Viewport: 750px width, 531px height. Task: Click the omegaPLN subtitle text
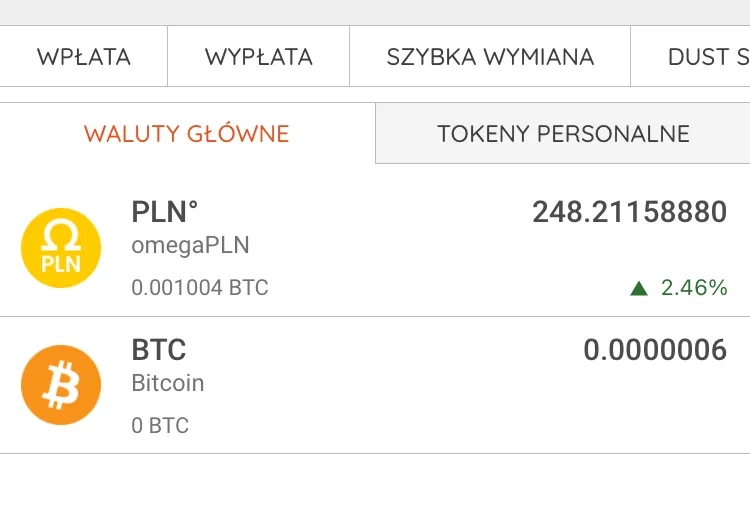[x=190, y=246]
